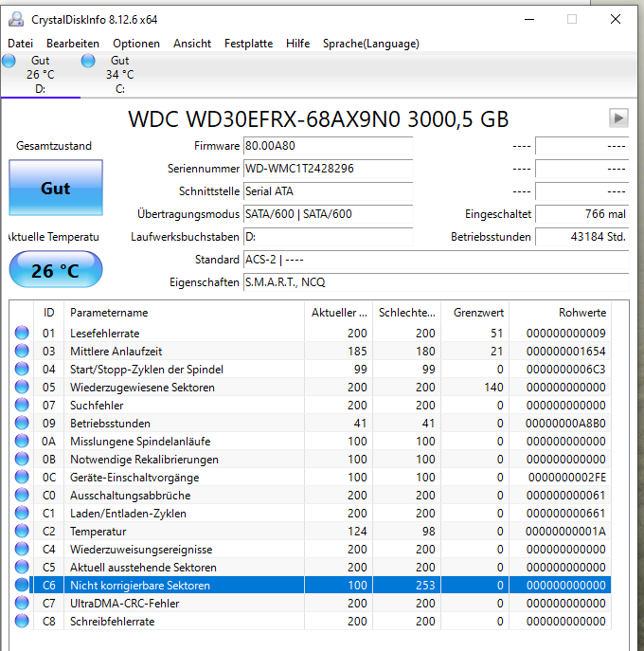Click raw value 0000000006C3
Screen dimensions: 644x651
point(566,370)
